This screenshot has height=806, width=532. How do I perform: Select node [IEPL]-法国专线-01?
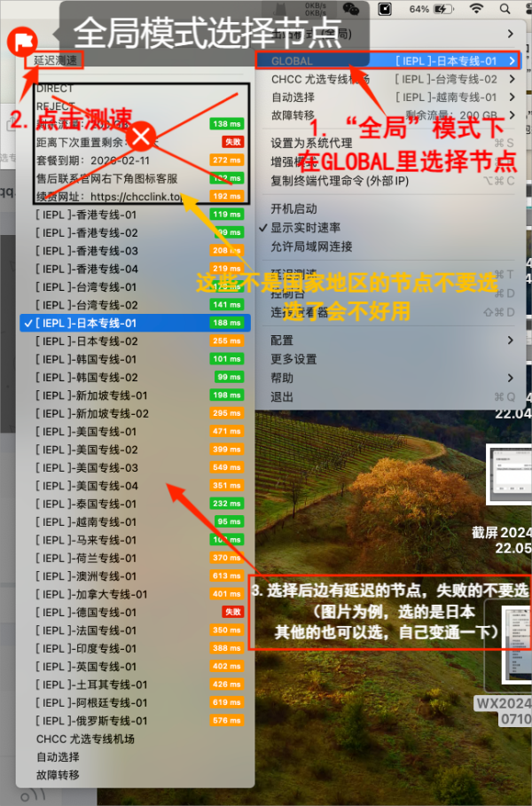click(x=135, y=630)
